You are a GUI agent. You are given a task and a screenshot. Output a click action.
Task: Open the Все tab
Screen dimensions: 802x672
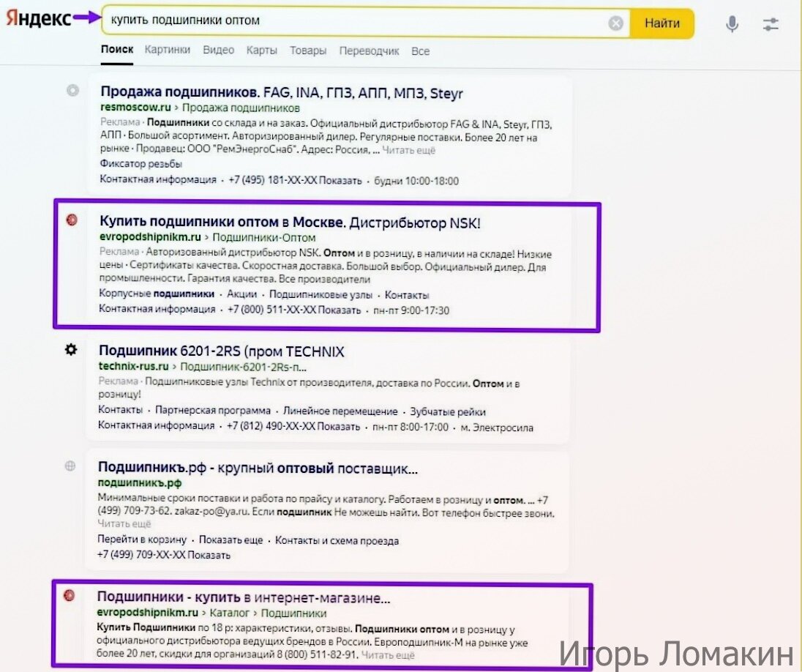[421, 51]
